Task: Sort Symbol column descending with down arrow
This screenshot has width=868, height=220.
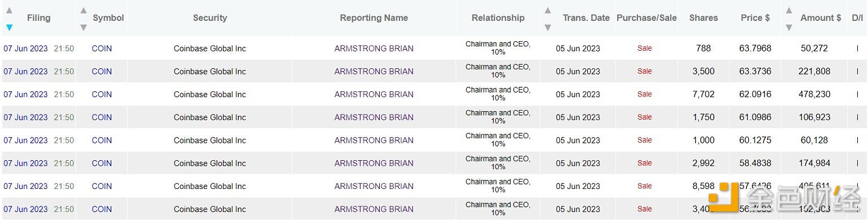Action: tap(84, 27)
